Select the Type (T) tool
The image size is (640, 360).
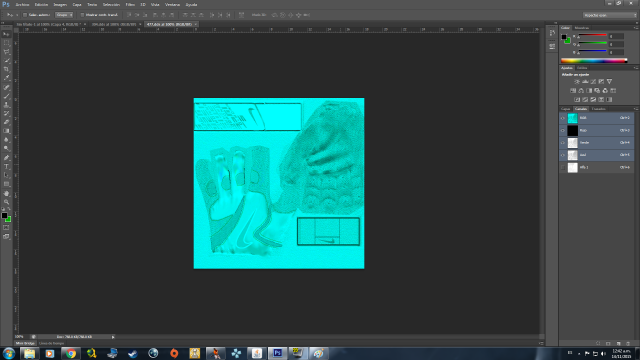(6, 167)
